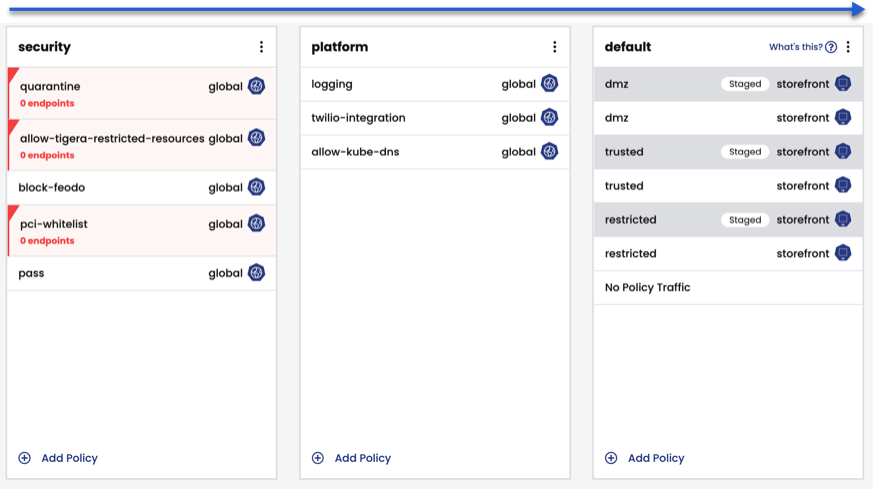This screenshot has width=873, height=489.
Task: Open the What's this? help link
Action: (x=795, y=47)
